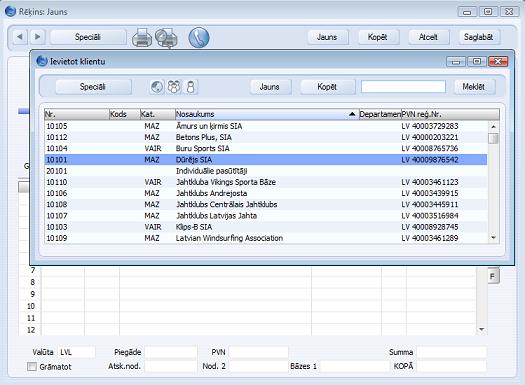Click the Ievietot klientu window title icon

point(42,61)
